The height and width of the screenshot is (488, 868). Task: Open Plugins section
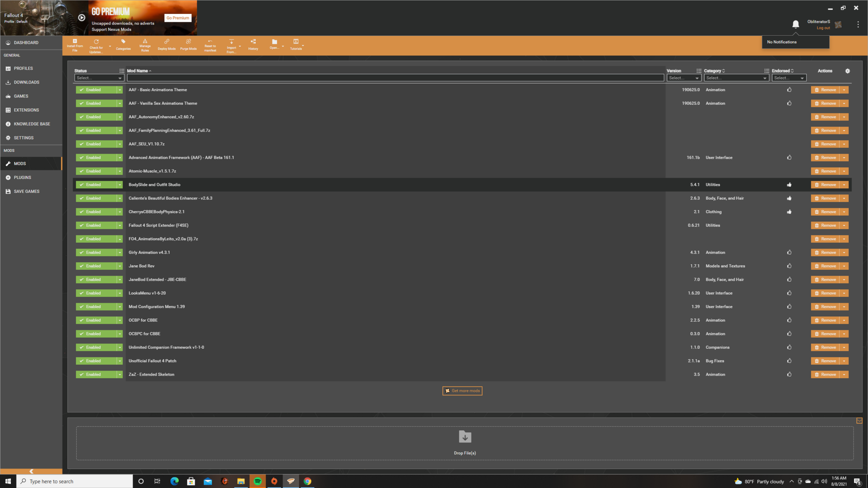pos(31,178)
